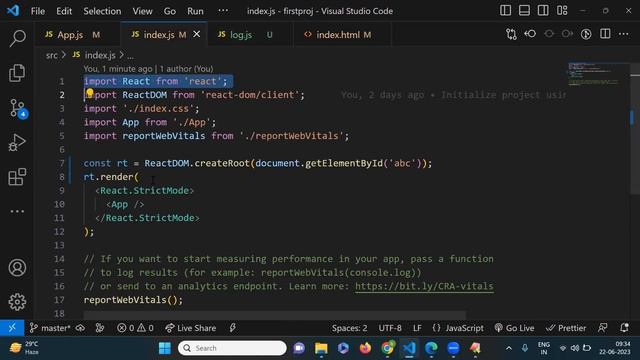Switch to the App.js tab
640x360 pixels.
[78, 35]
